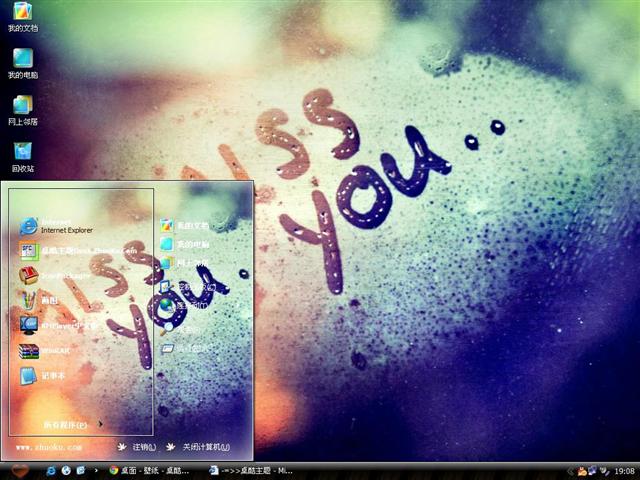This screenshot has height=480, width=640.
Task: Open the SFC-icon program in start menu
Action: [78, 251]
